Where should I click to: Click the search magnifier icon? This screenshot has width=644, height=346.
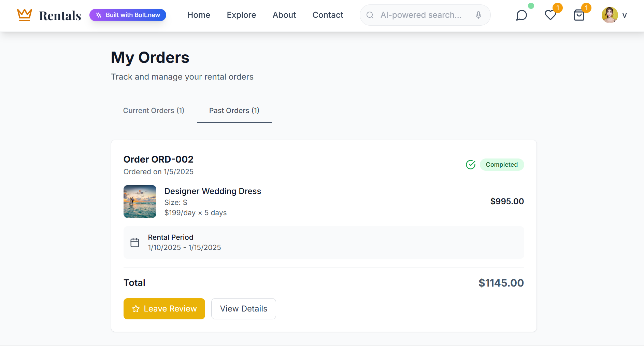(x=370, y=15)
